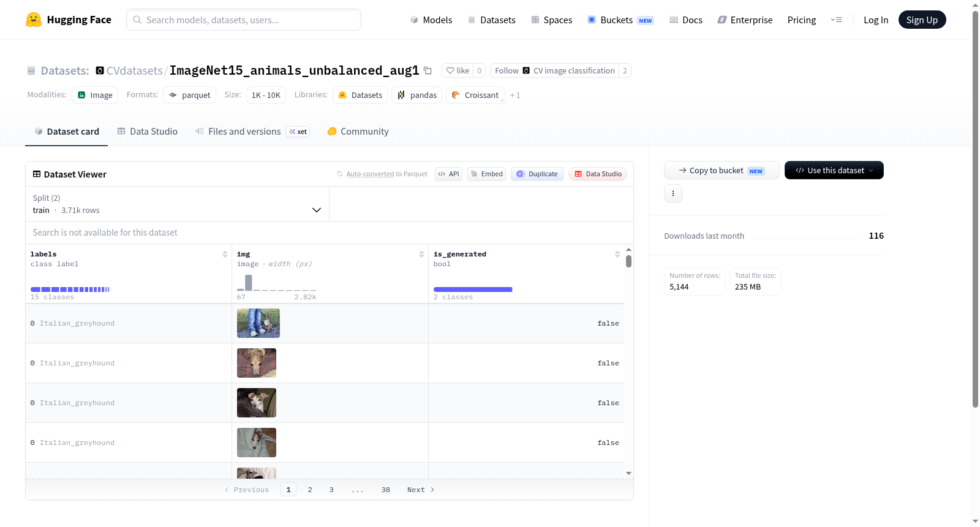The image size is (980, 527).
Task: Open Pricing page
Action: click(802, 20)
